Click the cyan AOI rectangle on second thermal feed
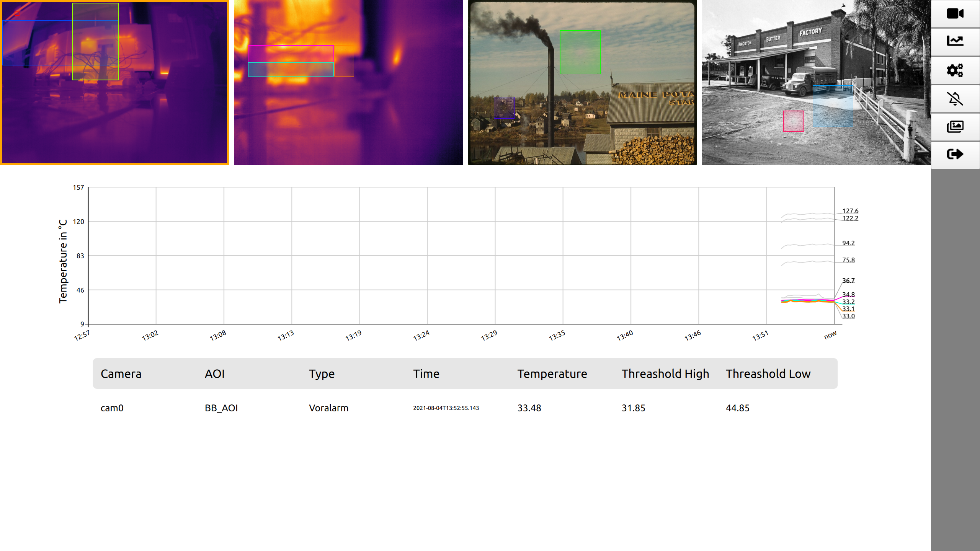Viewport: 980px width, 551px height. pyautogui.click(x=291, y=70)
